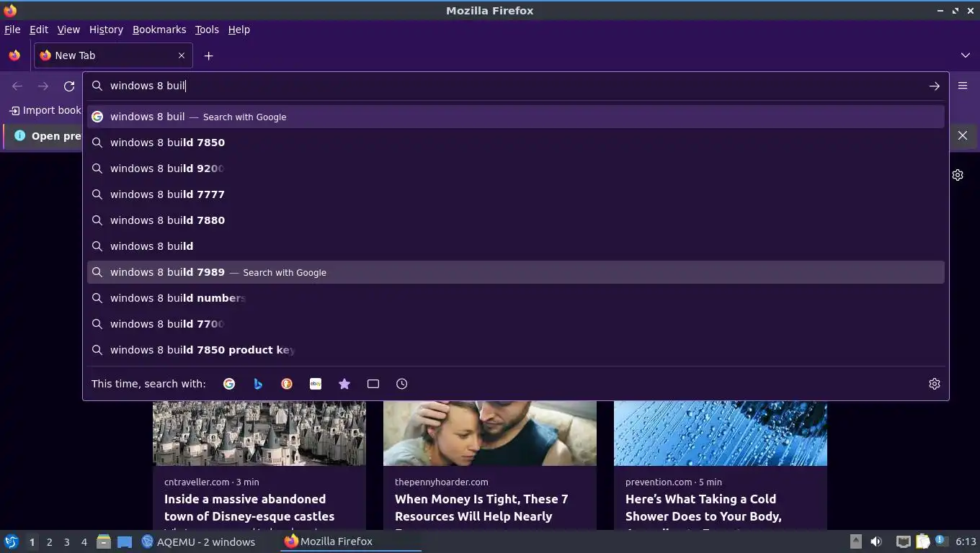This screenshot has width=980, height=553.
Task: Reload the current page
Action: (69, 86)
